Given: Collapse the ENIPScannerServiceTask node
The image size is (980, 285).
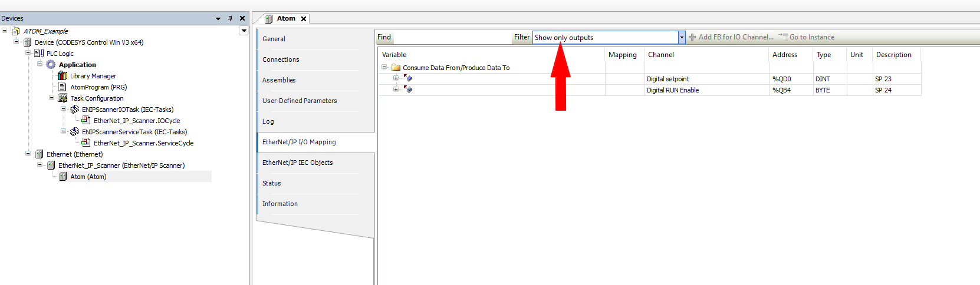Looking at the screenshot, I should point(63,131).
